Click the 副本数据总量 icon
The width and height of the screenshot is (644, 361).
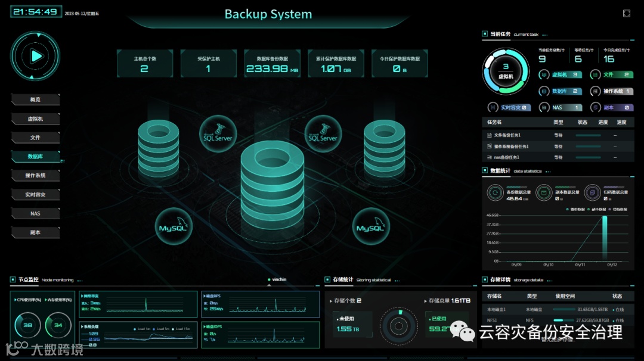(544, 193)
